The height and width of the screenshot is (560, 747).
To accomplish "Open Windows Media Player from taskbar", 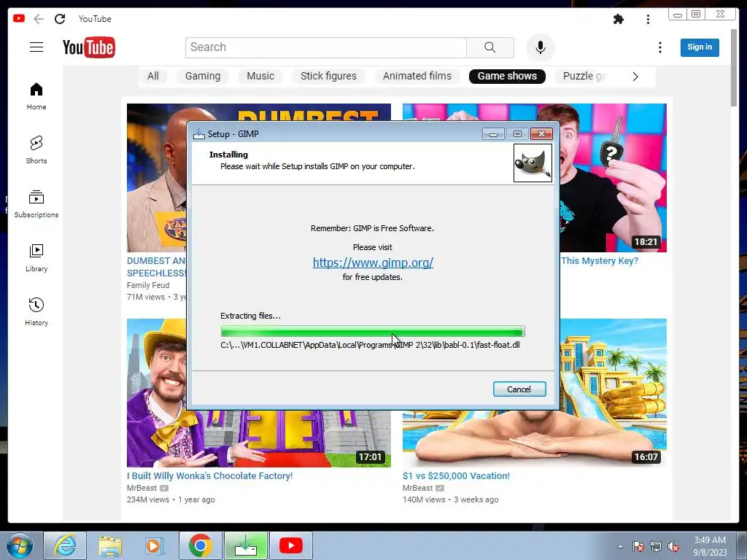I will [x=155, y=545].
